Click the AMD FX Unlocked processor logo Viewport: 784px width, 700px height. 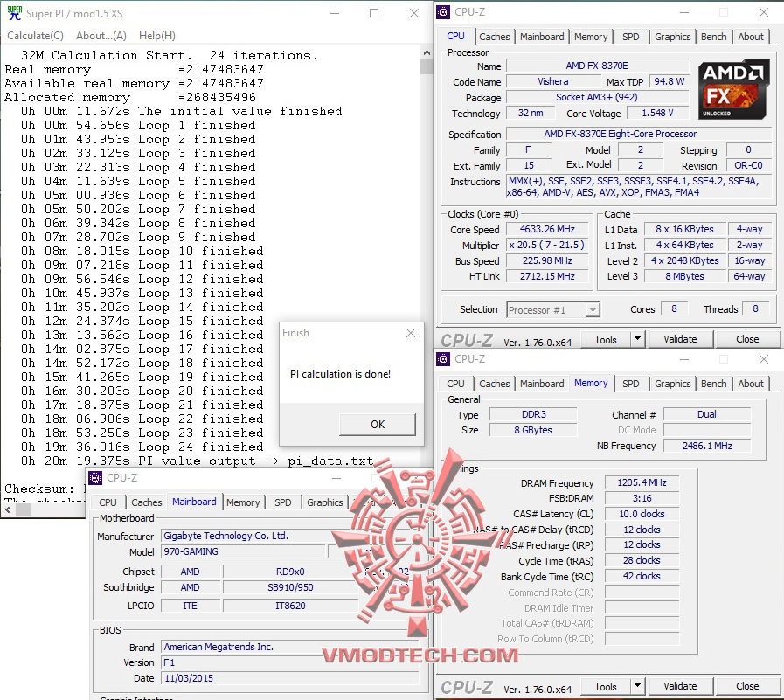733,90
